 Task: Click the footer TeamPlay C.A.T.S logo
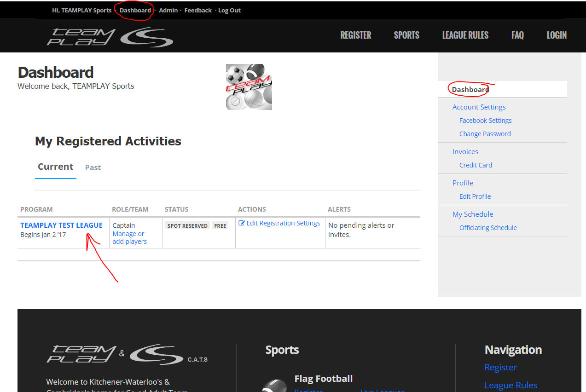click(127, 353)
